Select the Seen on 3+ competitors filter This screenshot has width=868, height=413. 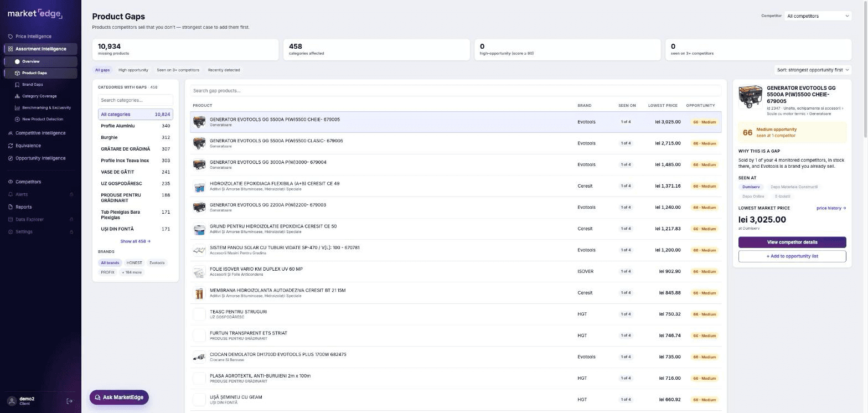(178, 70)
